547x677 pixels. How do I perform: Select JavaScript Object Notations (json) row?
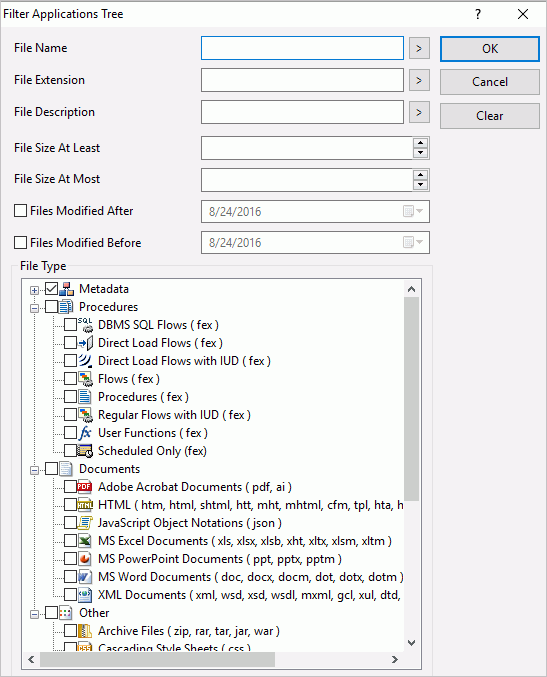pyautogui.click(x=190, y=523)
